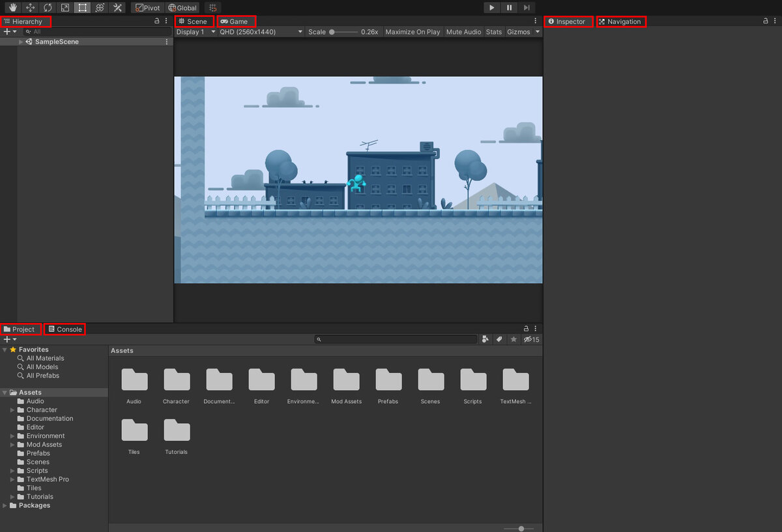Click the Game view Scale slider
This screenshot has height=532, width=782.
coord(344,32)
